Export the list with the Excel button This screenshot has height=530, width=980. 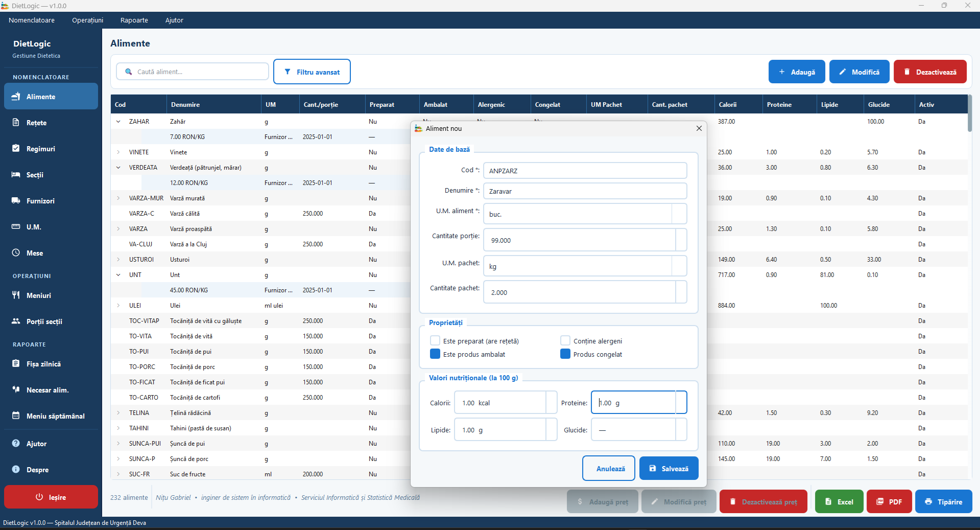(x=839, y=501)
